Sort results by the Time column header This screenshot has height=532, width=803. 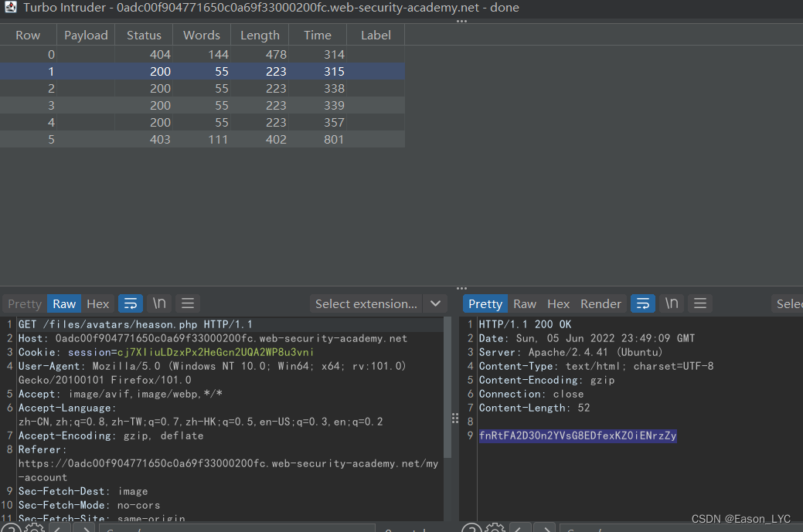pyautogui.click(x=317, y=35)
